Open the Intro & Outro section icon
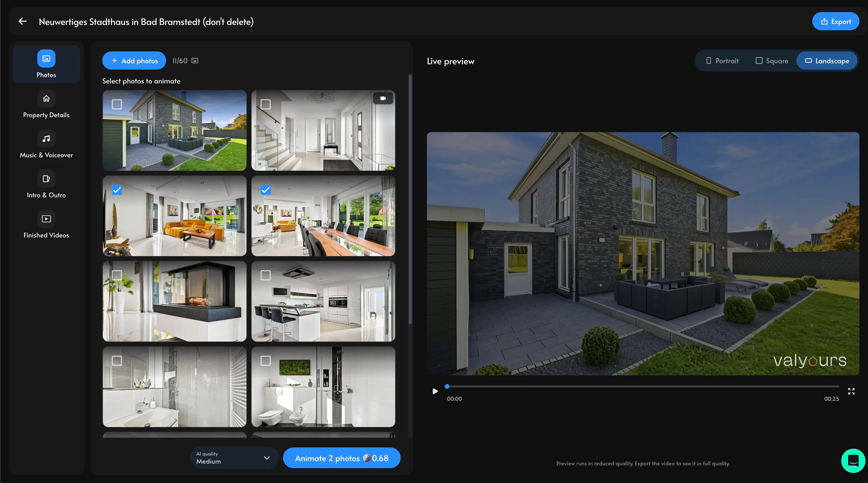This screenshot has width=868, height=483. coord(46,179)
